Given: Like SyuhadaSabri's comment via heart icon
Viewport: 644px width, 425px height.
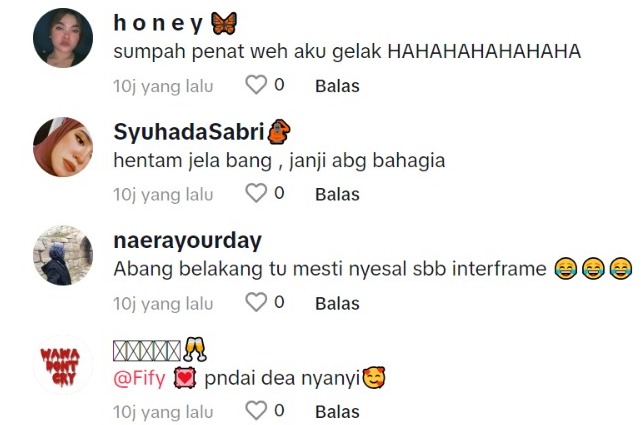Looking at the screenshot, I should [x=256, y=193].
